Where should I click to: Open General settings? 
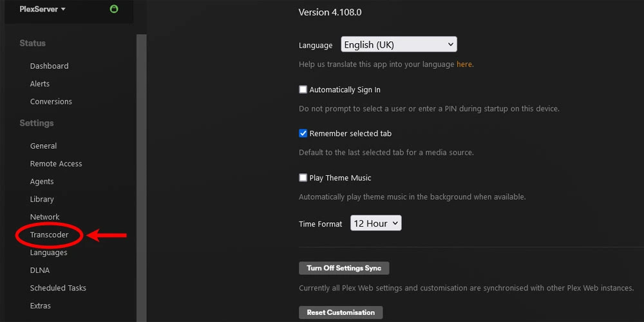[43, 146]
